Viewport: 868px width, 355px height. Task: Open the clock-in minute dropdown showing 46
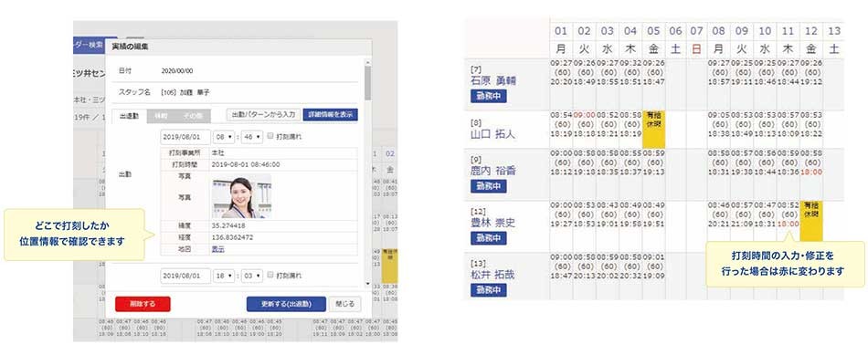coord(252,137)
